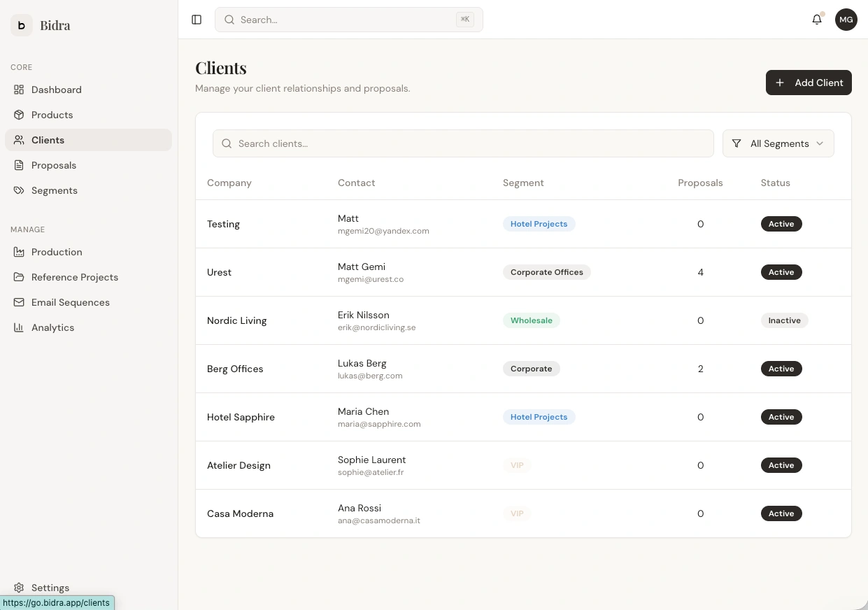Click the MG user avatar
868x610 pixels.
pos(846,20)
